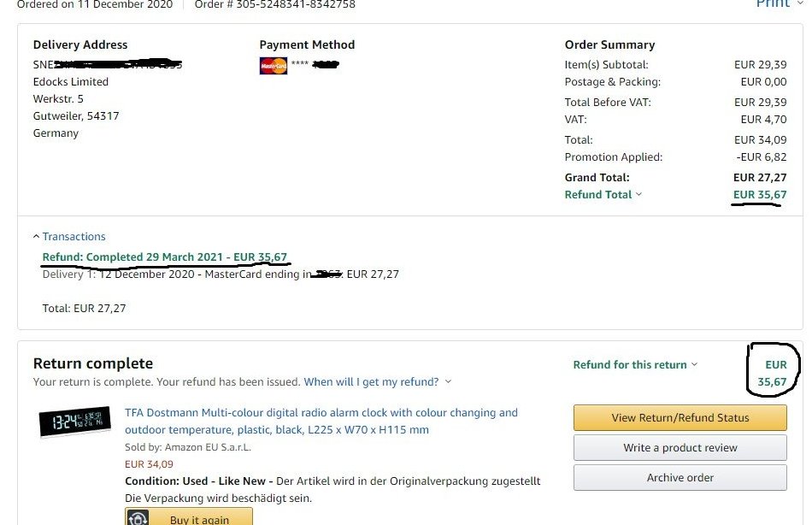Click View Return/Refund Status button
The image size is (812, 525).
pos(680,418)
